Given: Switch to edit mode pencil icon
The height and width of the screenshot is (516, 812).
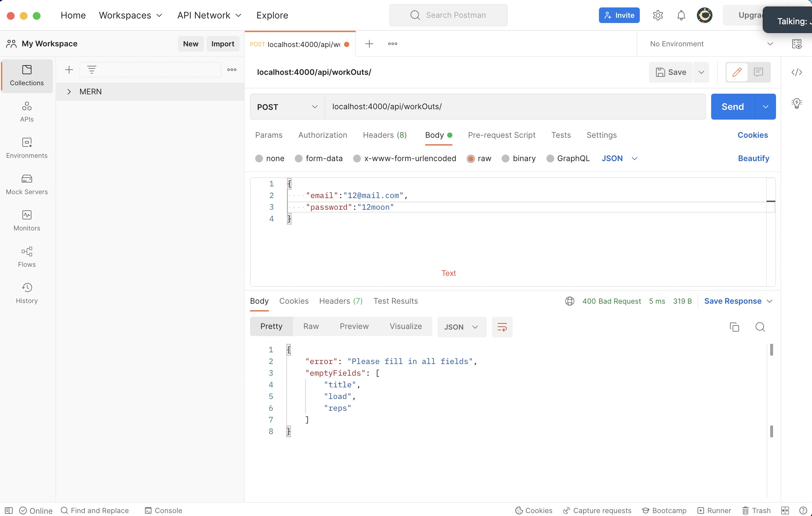Looking at the screenshot, I should [x=737, y=72].
